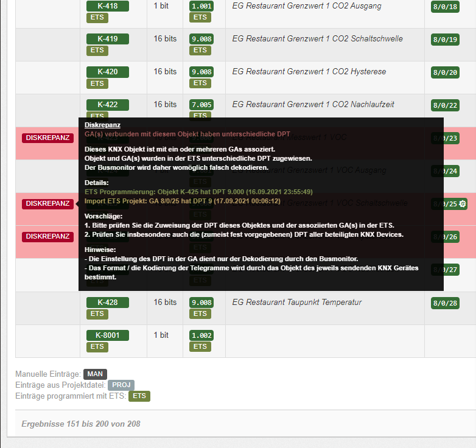The width and height of the screenshot is (476, 448).
Task: Select DPT badge 9.008 in K-419 row
Action: point(201,39)
